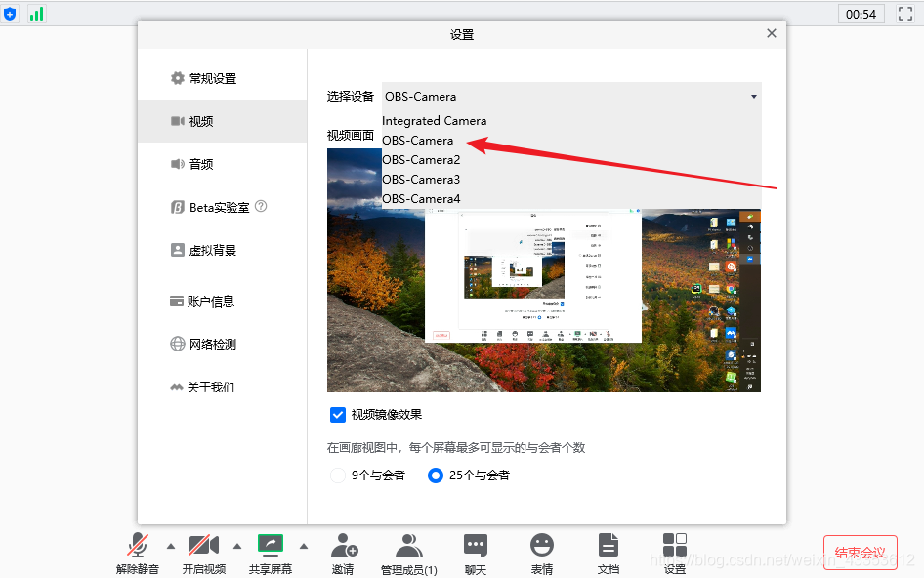This screenshot has height=578, width=924.
Task: Choose Integrated Camera from the device list
Action: (x=571, y=121)
